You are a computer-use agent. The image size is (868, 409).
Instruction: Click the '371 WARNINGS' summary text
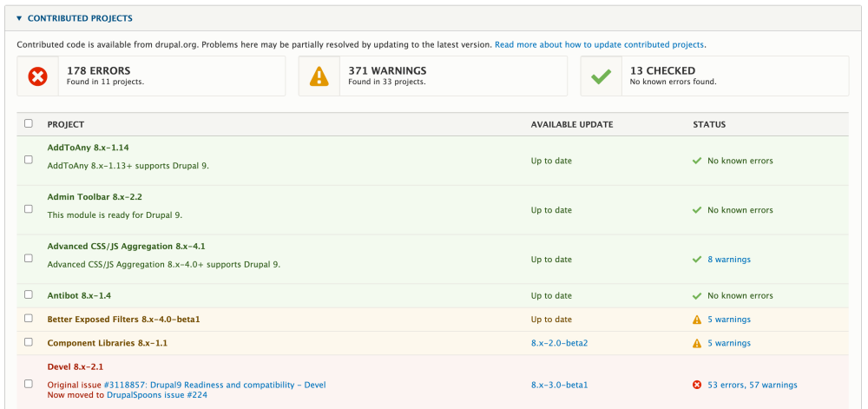(387, 71)
